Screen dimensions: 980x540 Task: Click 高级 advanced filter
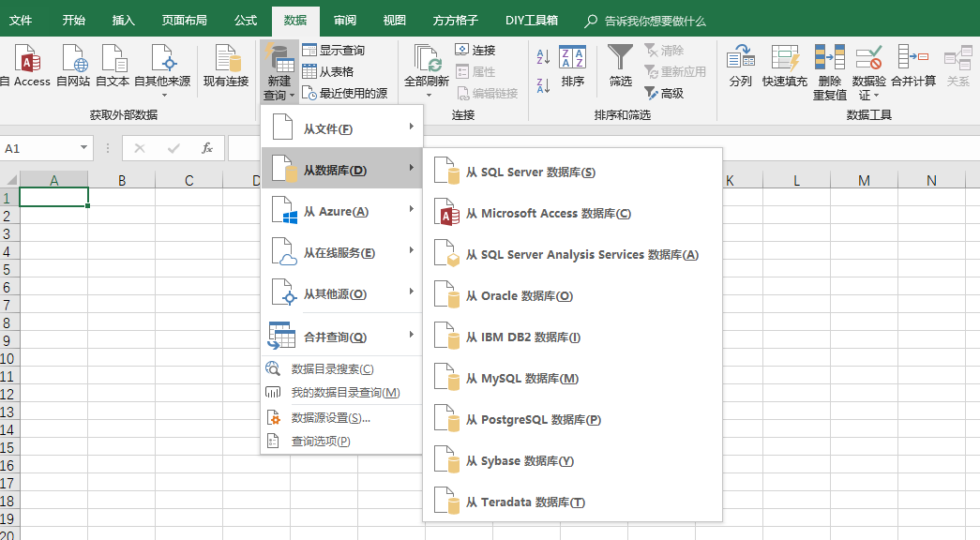click(x=664, y=93)
